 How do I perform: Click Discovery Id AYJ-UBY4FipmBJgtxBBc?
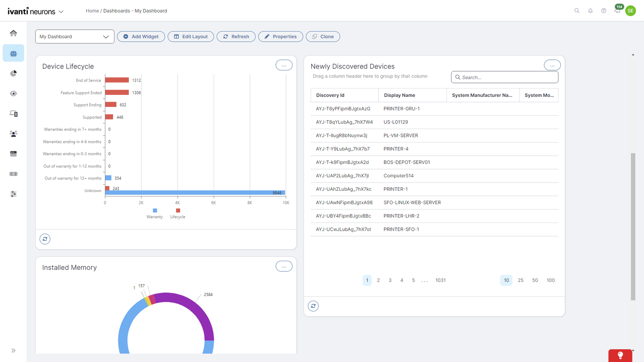tap(343, 216)
